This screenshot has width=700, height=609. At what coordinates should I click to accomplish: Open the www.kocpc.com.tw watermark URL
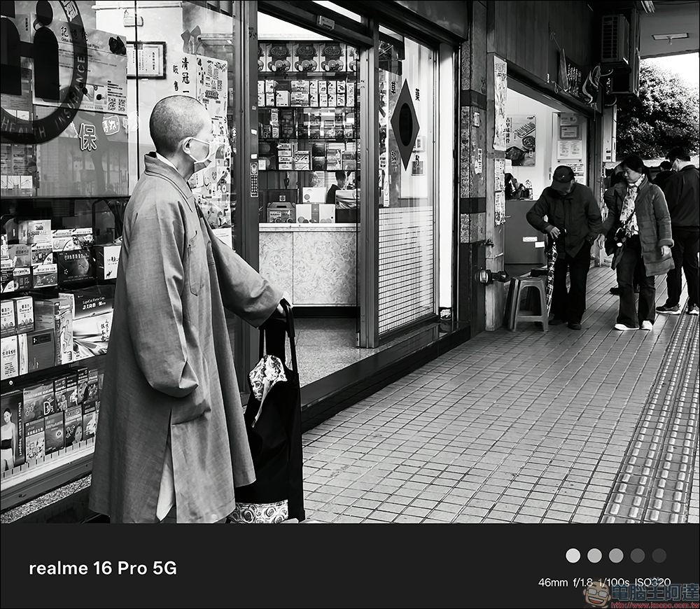click(653, 603)
